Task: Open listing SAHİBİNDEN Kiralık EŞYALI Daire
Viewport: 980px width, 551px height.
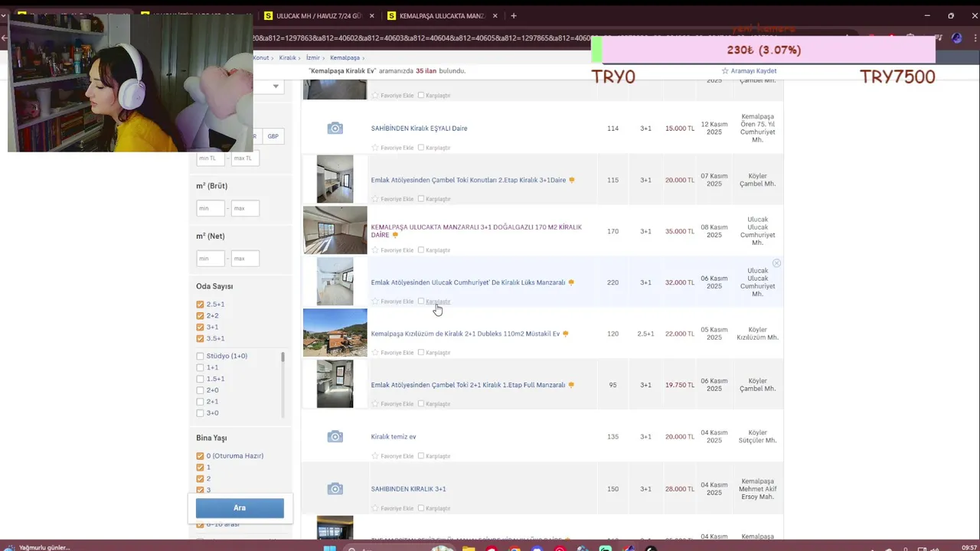Action: 419,129
